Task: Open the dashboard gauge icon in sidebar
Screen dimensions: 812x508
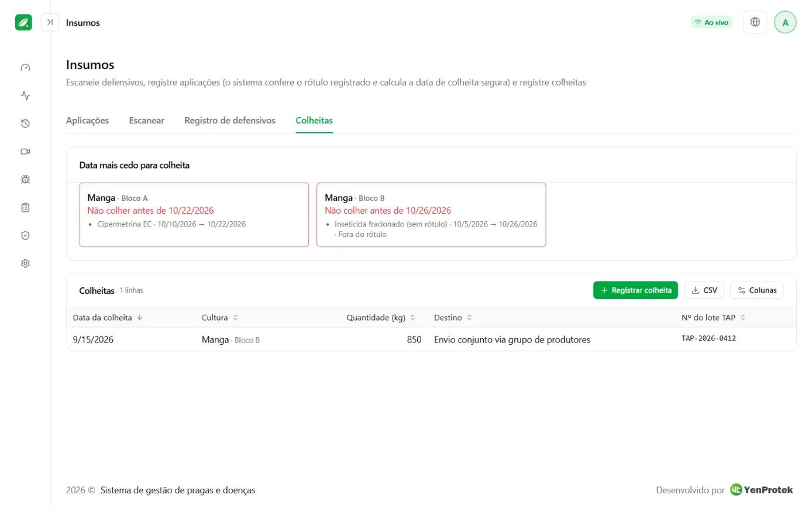Action: (25, 67)
